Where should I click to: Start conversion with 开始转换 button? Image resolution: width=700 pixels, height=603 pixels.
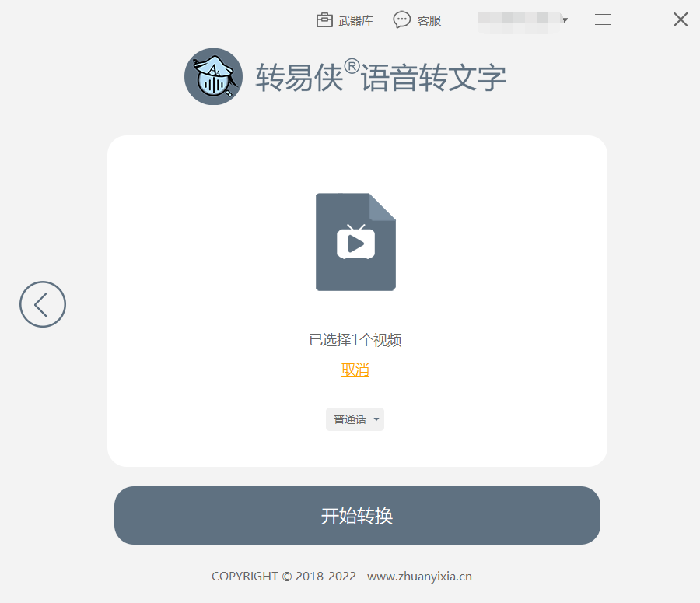coord(357,515)
